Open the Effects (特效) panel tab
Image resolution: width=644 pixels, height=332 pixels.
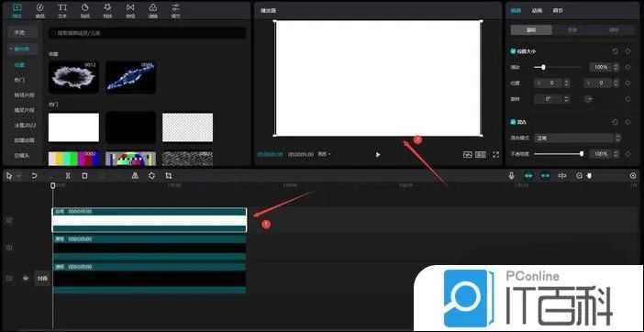107,11
